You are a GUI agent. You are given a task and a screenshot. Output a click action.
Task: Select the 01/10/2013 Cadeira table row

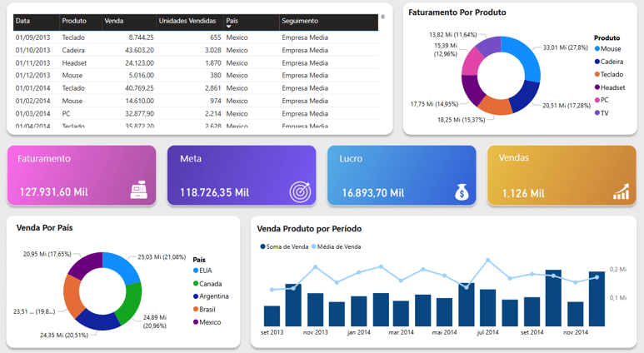pyautogui.click(x=196, y=50)
